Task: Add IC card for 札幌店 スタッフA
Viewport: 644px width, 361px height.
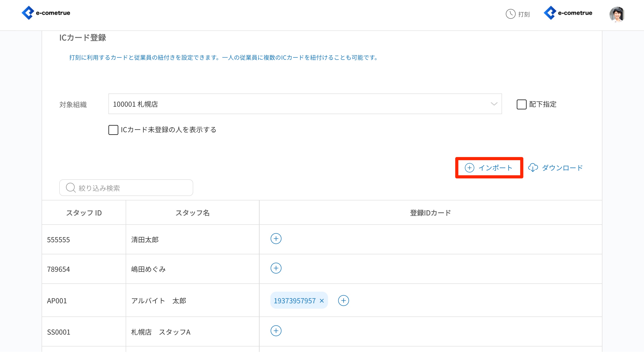Action: (276, 331)
